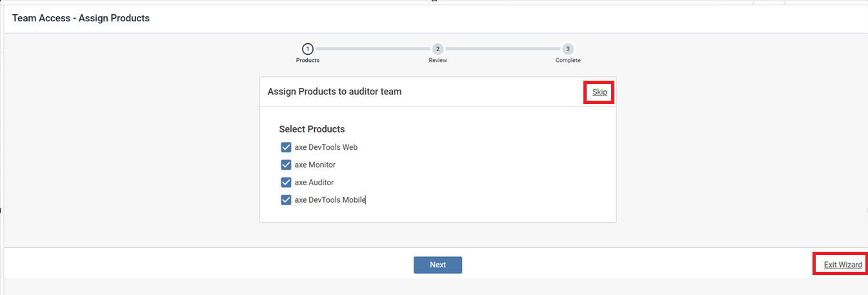The width and height of the screenshot is (868, 295).
Task: Click the step 3 circle indicator
Action: pyautogui.click(x=567, y=49)
